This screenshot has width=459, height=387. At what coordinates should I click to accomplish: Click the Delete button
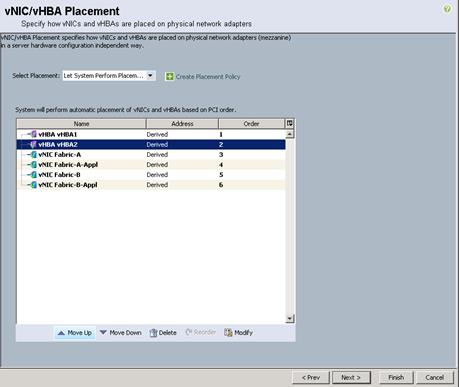163,333
